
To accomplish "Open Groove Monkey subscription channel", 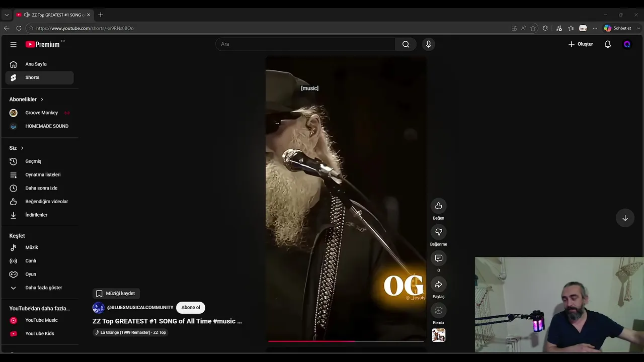I will point(40,113).
